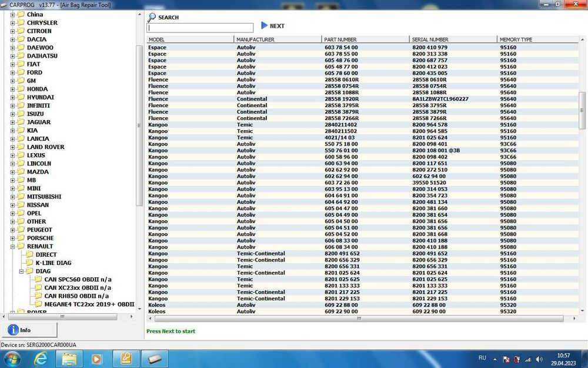Select row with serial 8A1LZBW2TCL960227
588x368 pixels.
[x=362, y=99]
